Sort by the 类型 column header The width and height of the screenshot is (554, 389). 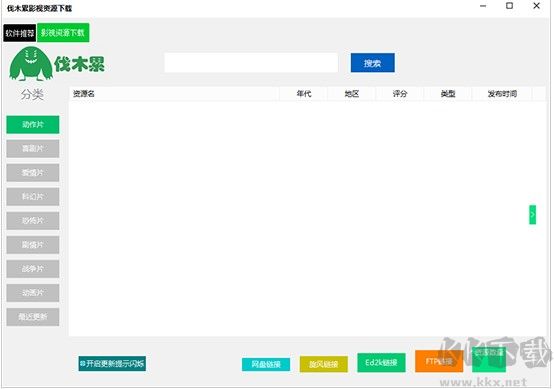pos(448,94)
